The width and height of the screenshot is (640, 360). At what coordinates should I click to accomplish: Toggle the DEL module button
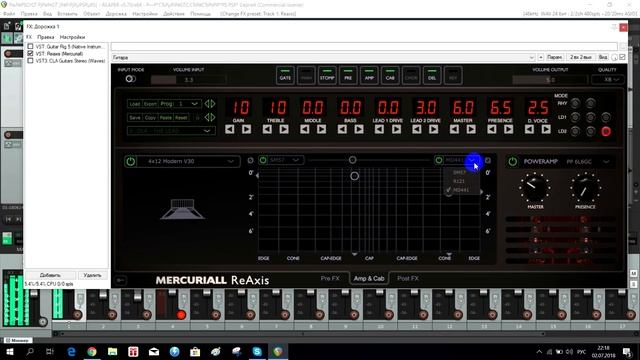(x=432, y=76)
